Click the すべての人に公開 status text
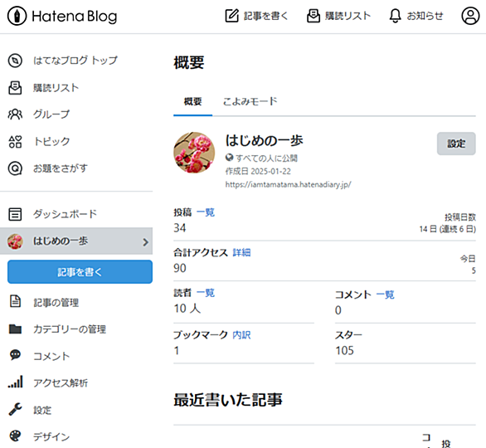The image size is (486, 448). 266,158
